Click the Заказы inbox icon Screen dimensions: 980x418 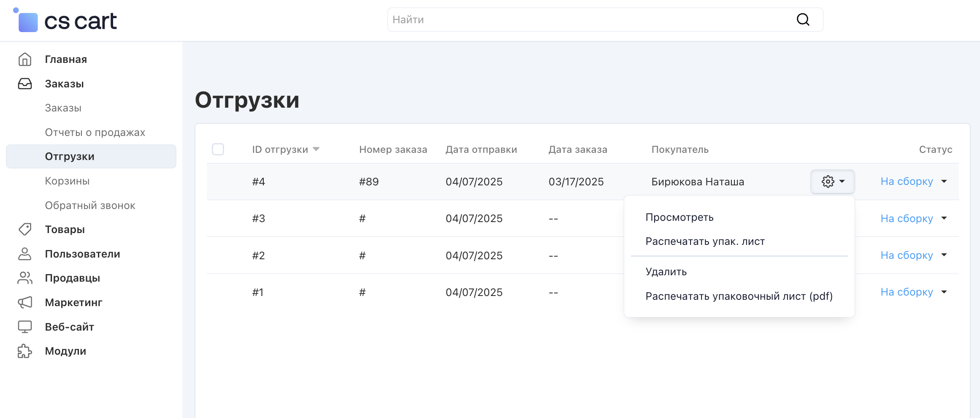25,84
